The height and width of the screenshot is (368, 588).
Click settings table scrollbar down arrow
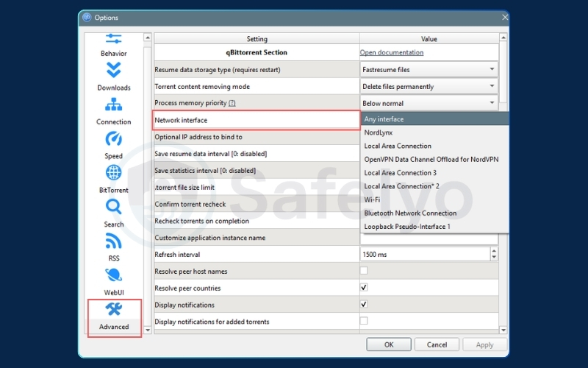[x=503, y=330]
